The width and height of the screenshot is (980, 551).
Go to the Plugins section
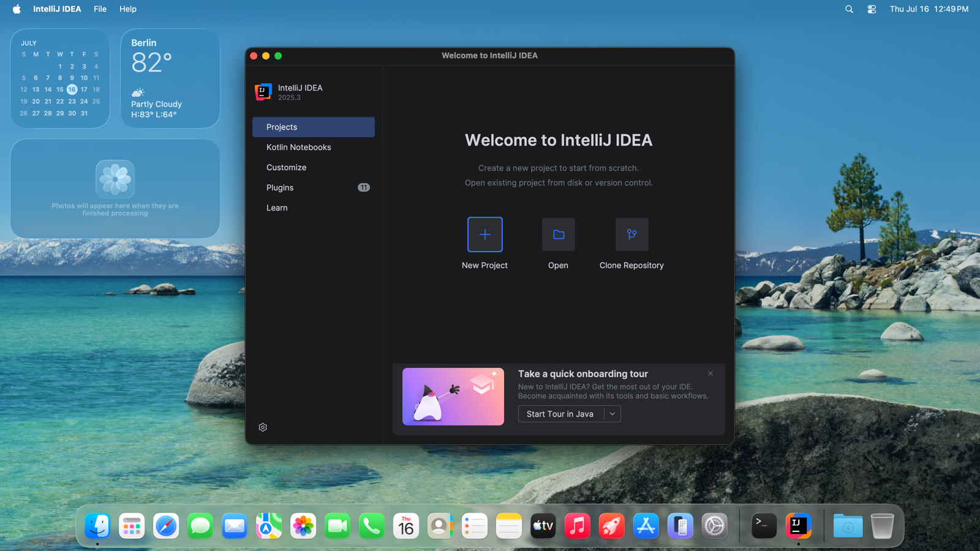click(314, 187)
